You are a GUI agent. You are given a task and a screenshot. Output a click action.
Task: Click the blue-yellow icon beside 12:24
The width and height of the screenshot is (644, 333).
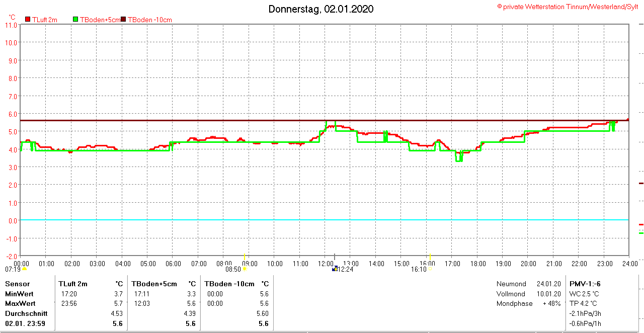tap(335, 269)
